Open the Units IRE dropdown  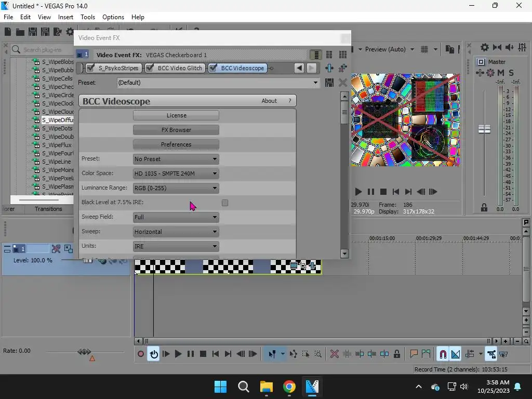176,246
